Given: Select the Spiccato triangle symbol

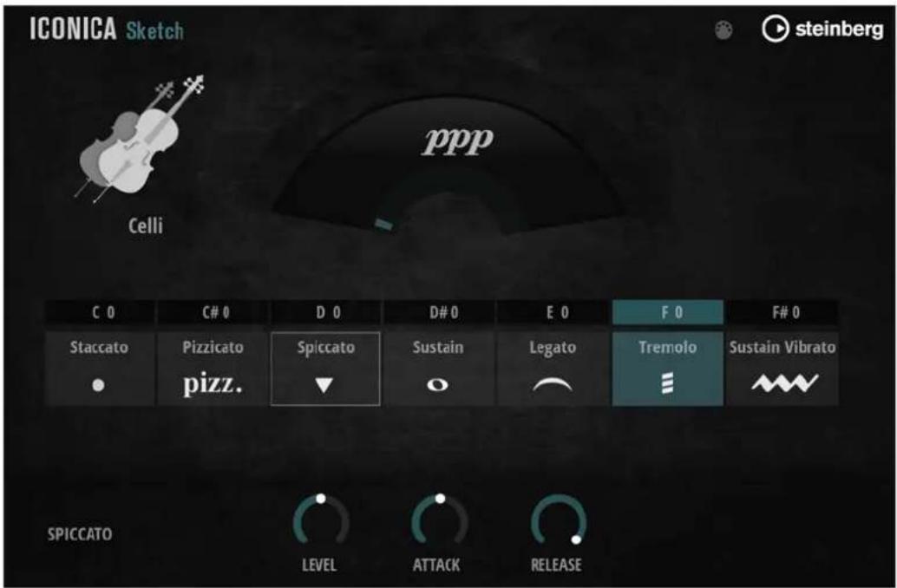Looking at the screenshot, I should (324, 385).
